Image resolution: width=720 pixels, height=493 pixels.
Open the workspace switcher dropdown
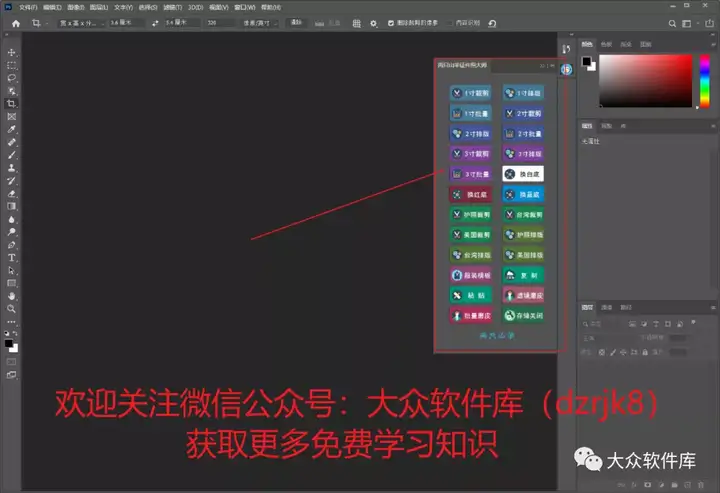(x=690, y=23)
